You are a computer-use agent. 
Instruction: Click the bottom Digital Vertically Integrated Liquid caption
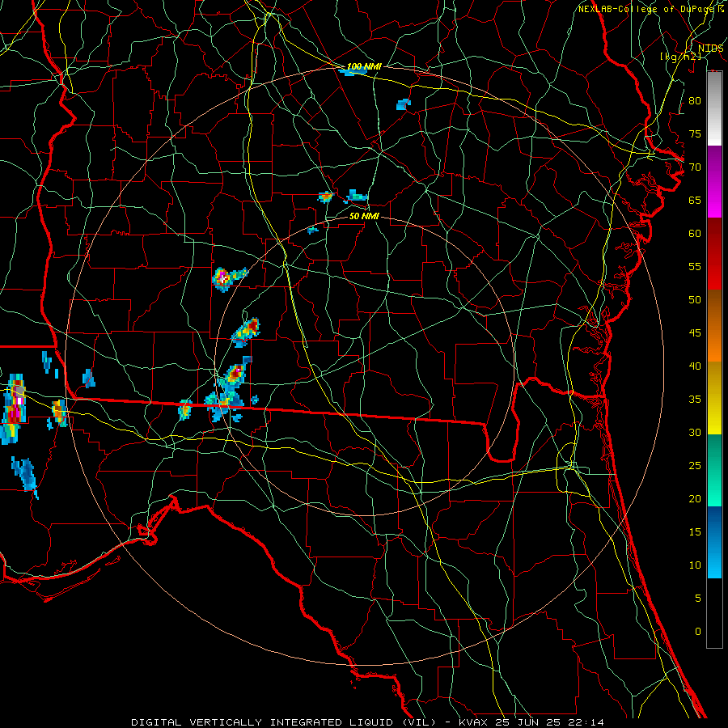[368, 722]
